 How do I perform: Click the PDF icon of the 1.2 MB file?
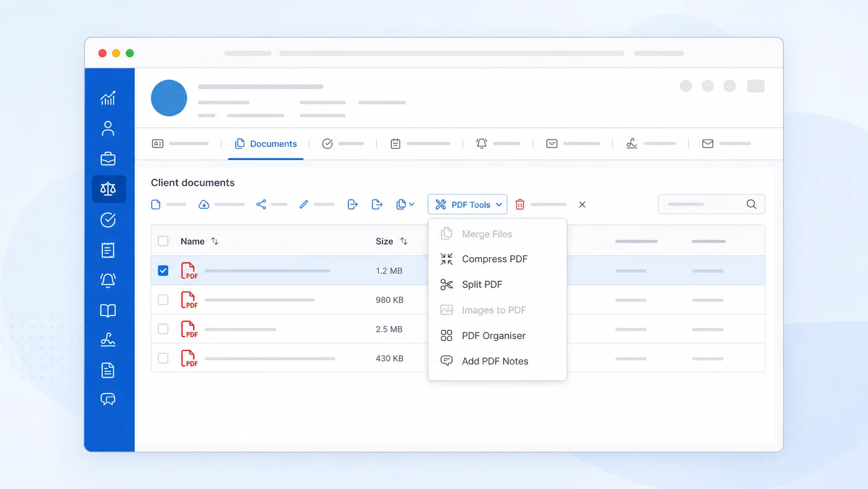click(x=189, y=271)
